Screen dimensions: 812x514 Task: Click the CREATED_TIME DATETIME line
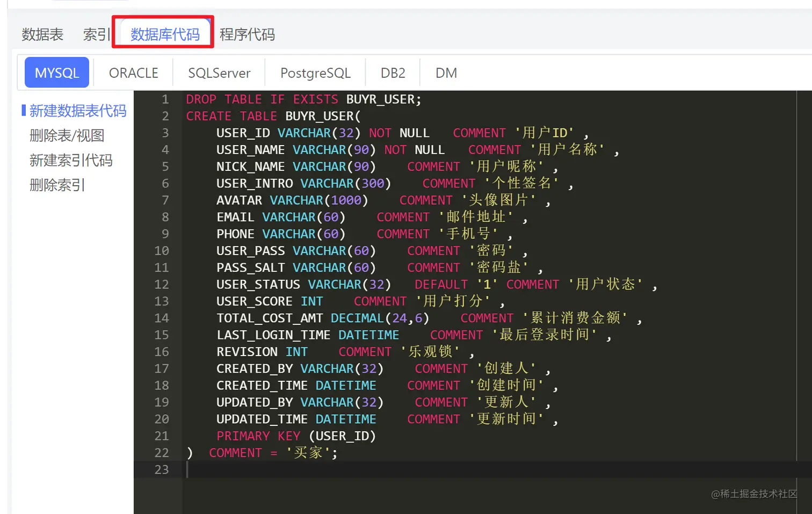tap(387, 385)
